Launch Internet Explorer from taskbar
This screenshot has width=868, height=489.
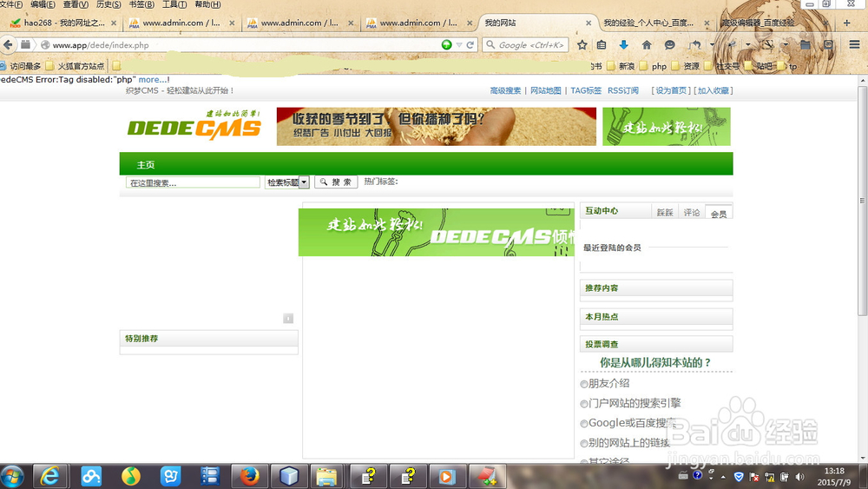tap(51, 476)
